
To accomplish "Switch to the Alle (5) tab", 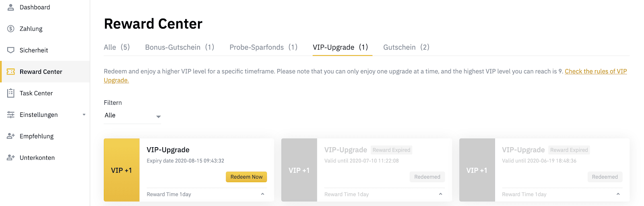I will [x=117, y=47].
